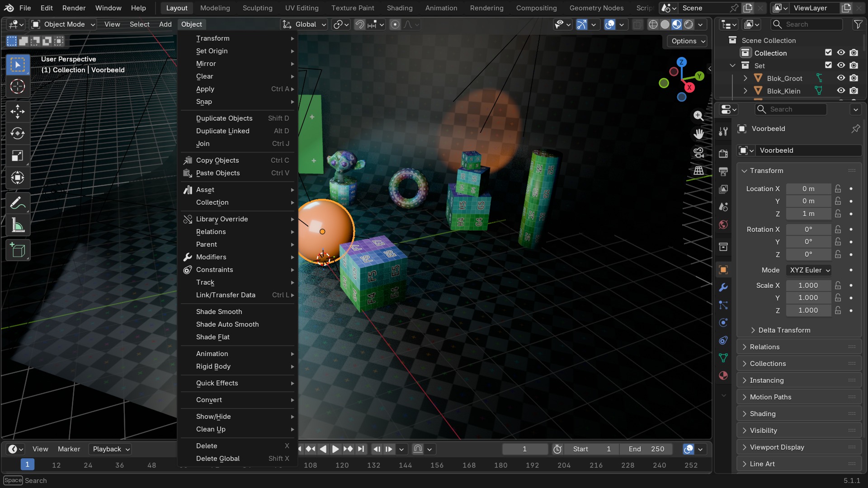
Task: Click the Marker menu in timeline
Action: 69,449
